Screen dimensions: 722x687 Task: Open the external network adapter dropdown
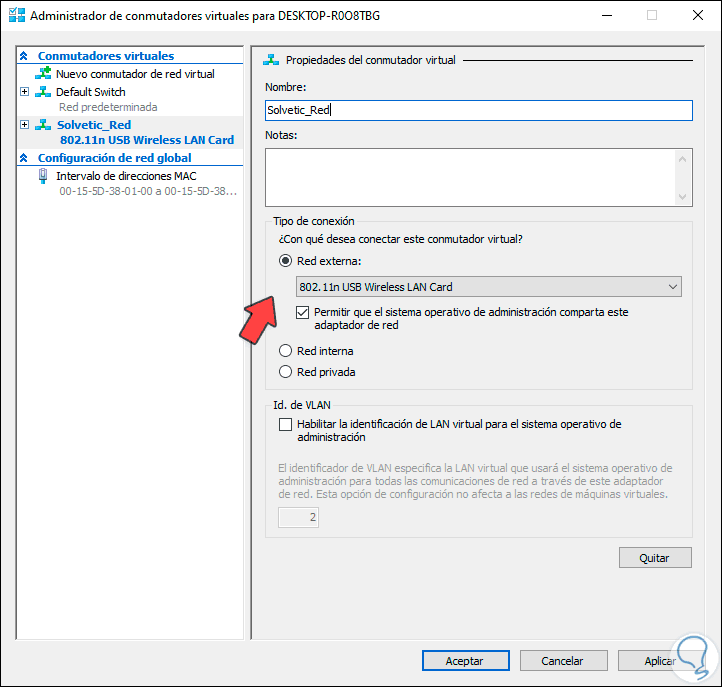489,287
